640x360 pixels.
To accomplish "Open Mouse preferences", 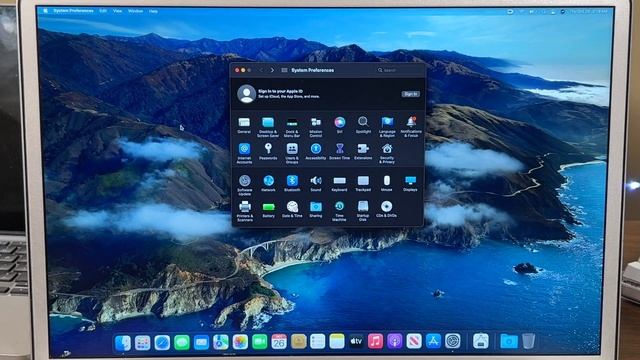I will coord(387,183).
